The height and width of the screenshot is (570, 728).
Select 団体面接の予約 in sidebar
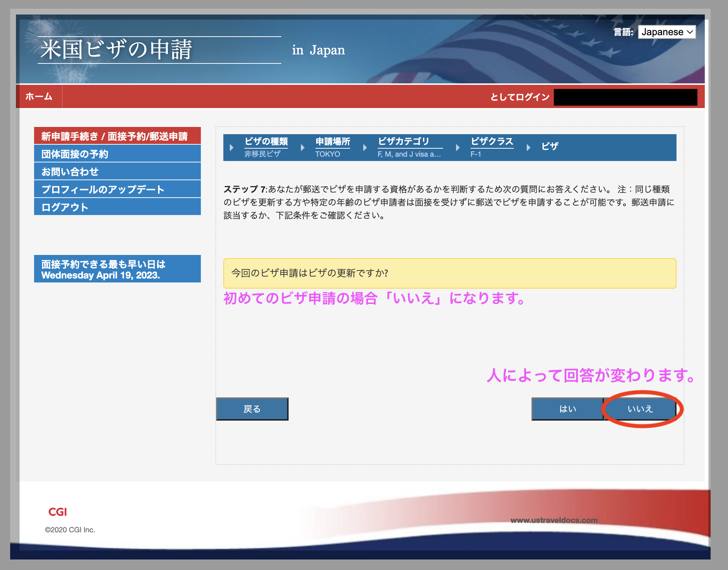117,154
